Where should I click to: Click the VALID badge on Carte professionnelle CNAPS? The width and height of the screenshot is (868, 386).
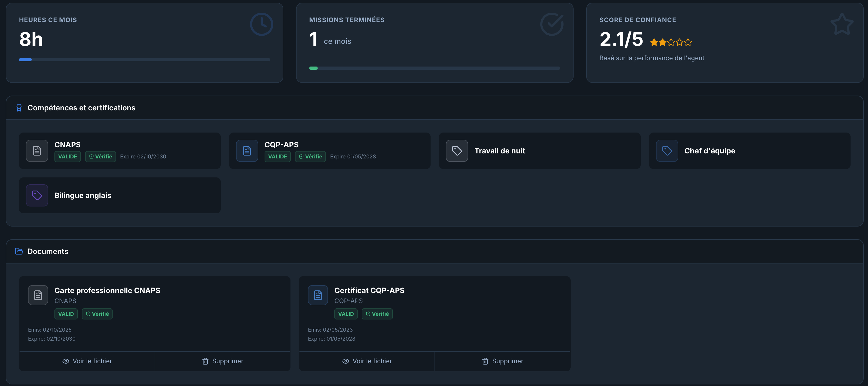click(x=66, y=314)
